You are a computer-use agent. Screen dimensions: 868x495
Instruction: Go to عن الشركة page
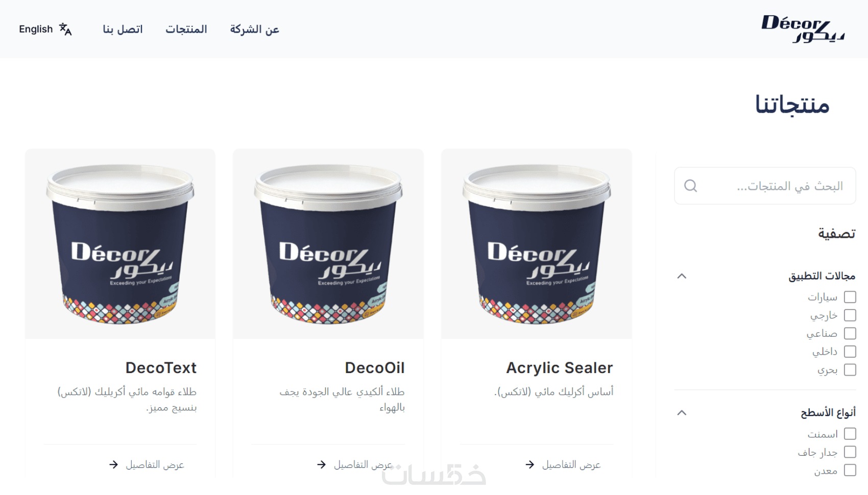coord(254,29)
